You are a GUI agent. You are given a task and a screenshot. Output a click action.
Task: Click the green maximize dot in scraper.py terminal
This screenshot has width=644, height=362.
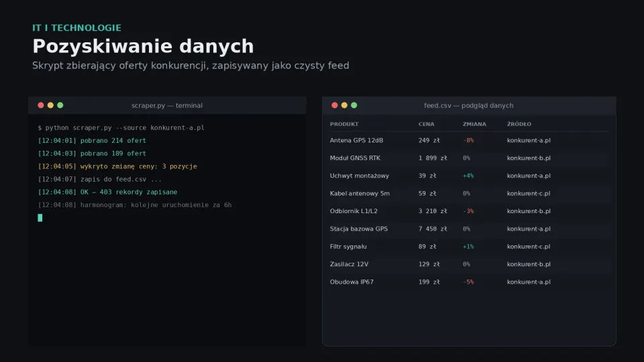60,105
